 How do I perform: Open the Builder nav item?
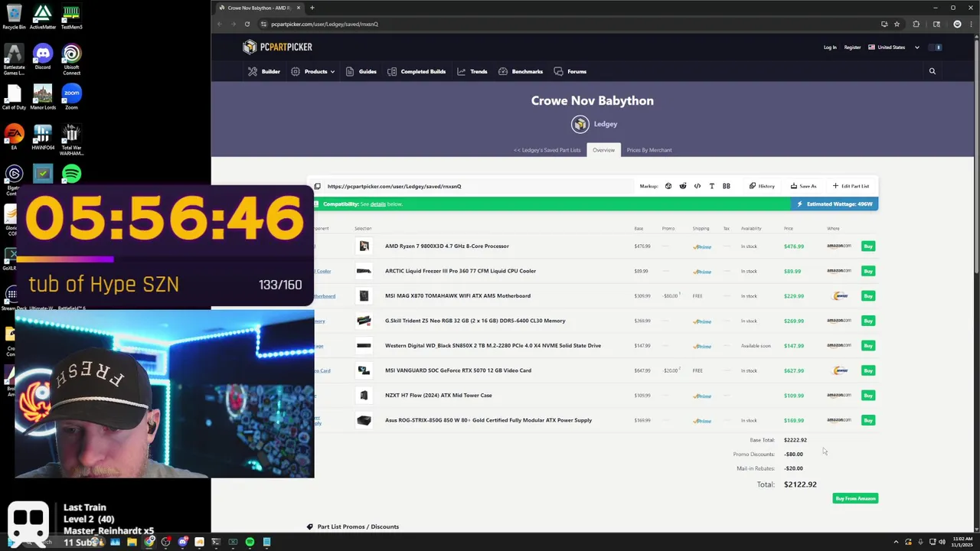[x=264, y=71]
